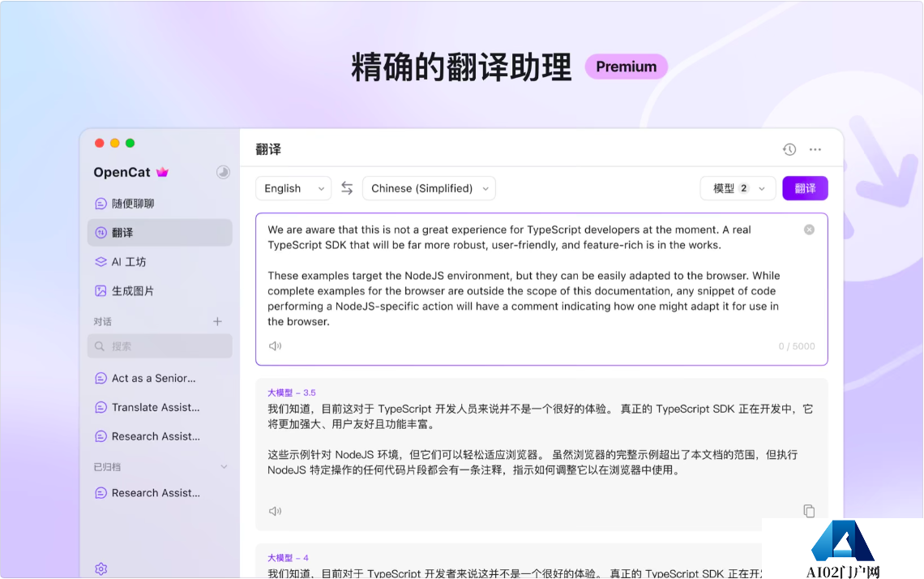Open the Translate Assist... conversation
Screen dimensions: 924x579
[160, 407]
